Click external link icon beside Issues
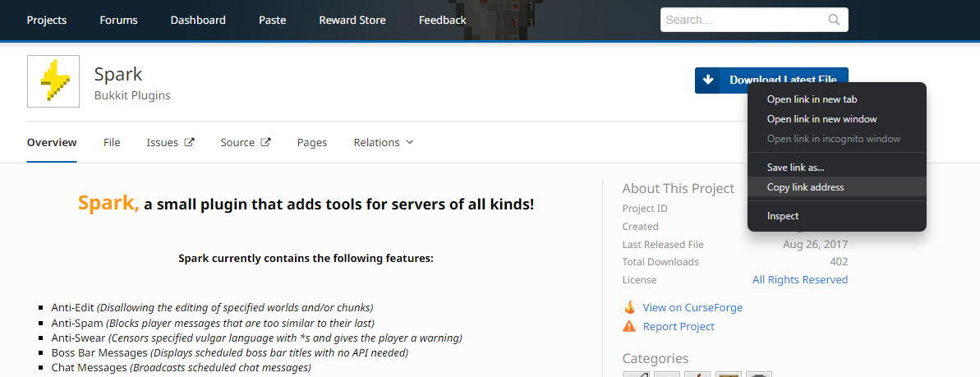980x377 pixels. click(189, 142)
